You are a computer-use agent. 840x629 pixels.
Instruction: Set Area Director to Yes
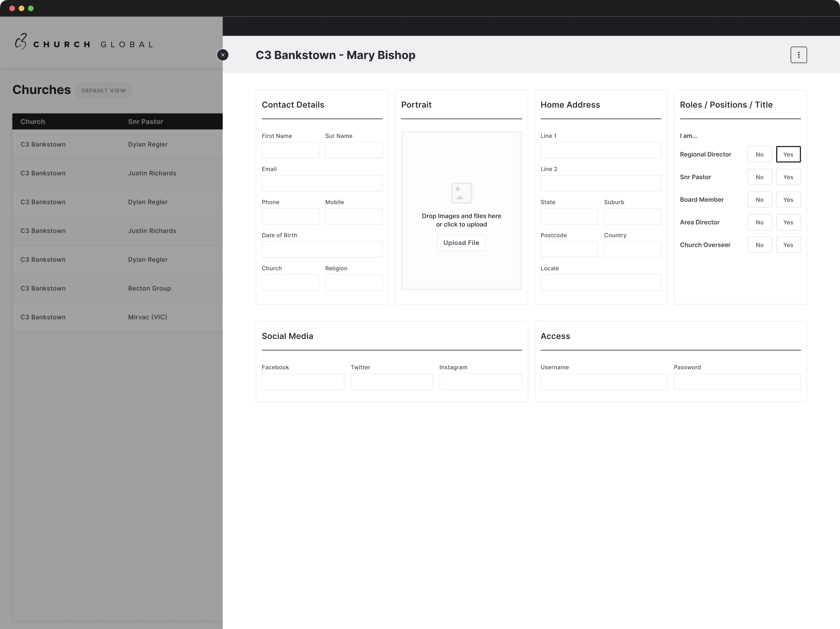pos(788,223)
